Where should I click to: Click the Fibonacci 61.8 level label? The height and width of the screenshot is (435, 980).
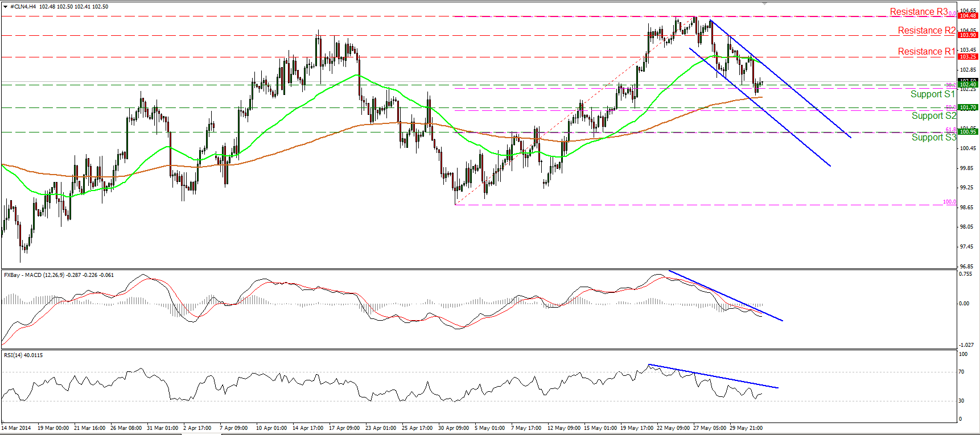(950, 130)
